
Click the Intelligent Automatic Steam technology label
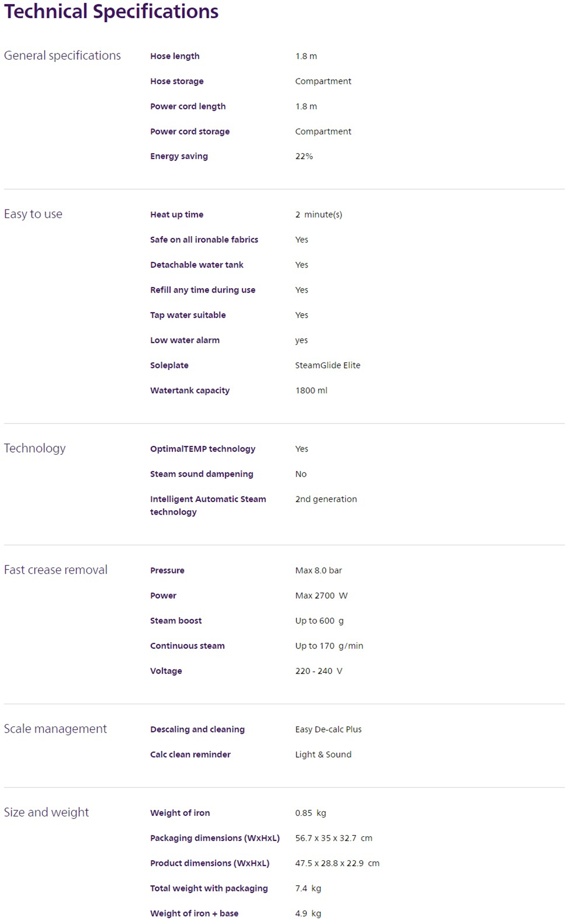[208, 506]
